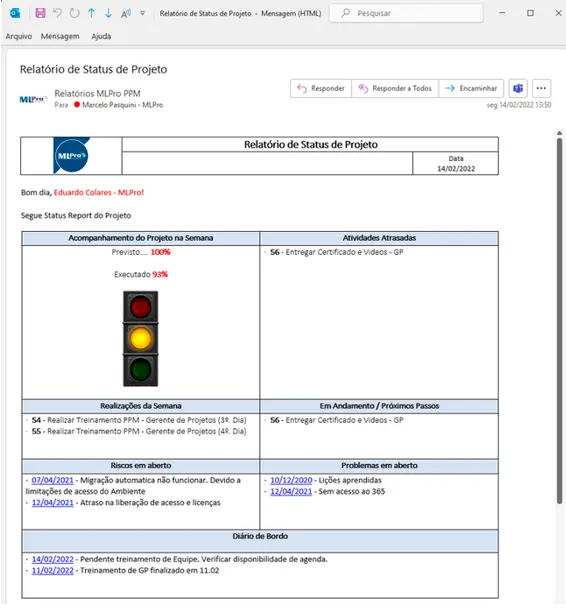Click the message vertical scrollbar

point(559,321)
